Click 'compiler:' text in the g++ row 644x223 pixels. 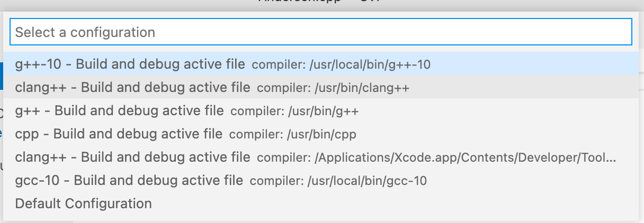pyautogui.click(x=257, y=111)
